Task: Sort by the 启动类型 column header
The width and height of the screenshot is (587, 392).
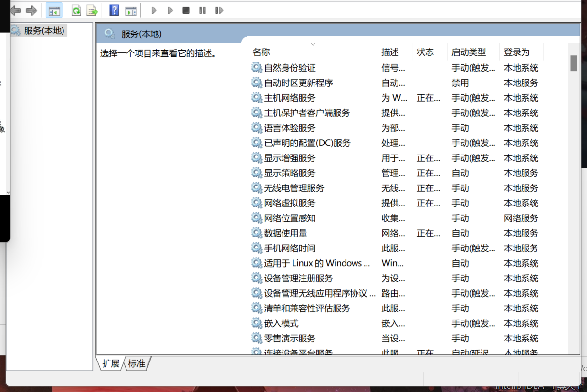Action: (x=469, y=52)
